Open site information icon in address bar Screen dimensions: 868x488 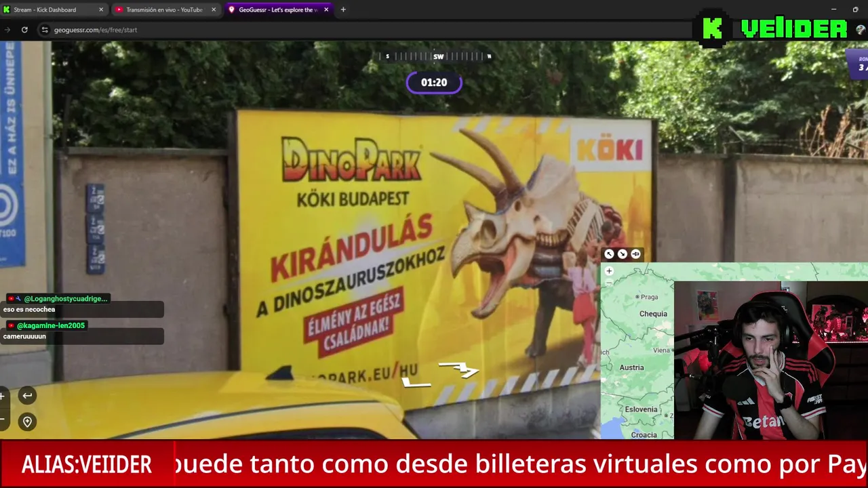(x=45, y=30)
